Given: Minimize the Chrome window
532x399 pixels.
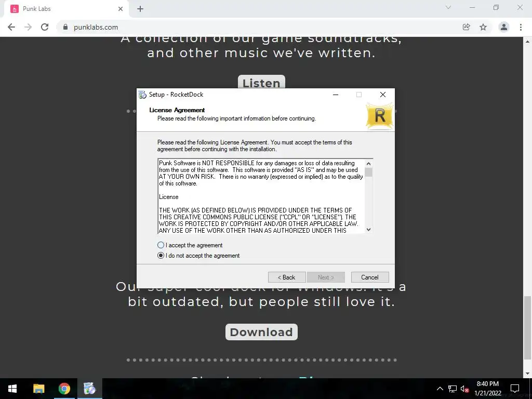Looking at the screenshot, I should (x=472, y=7).
